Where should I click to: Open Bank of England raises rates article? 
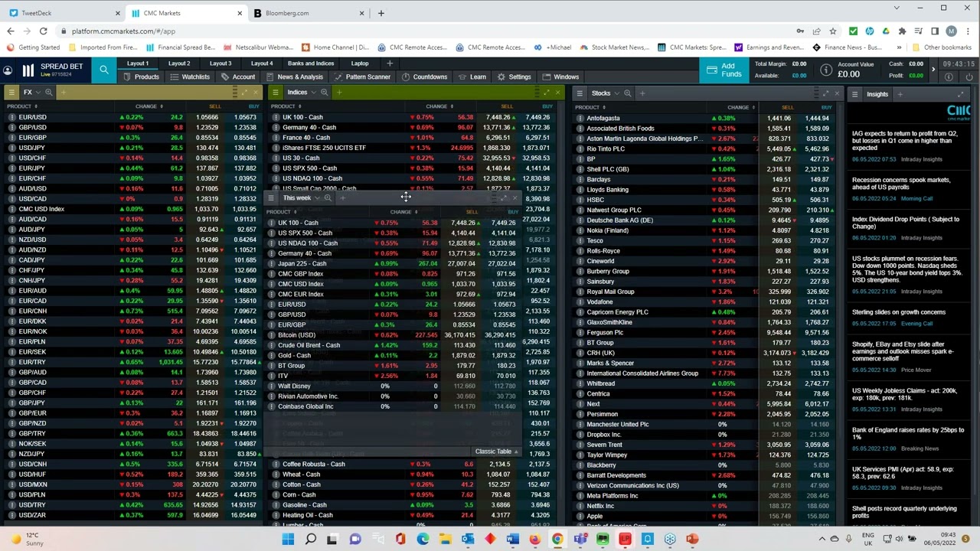tap(908, 434)
